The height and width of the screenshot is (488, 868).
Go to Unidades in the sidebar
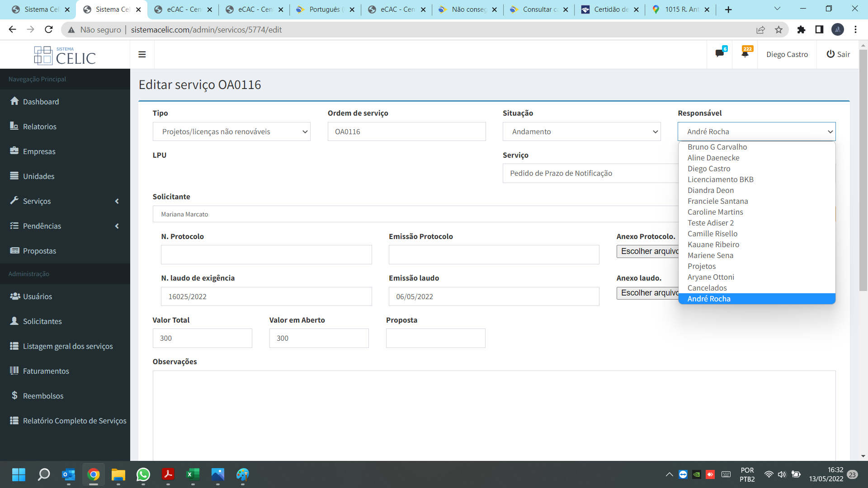(x=38, y=176)
